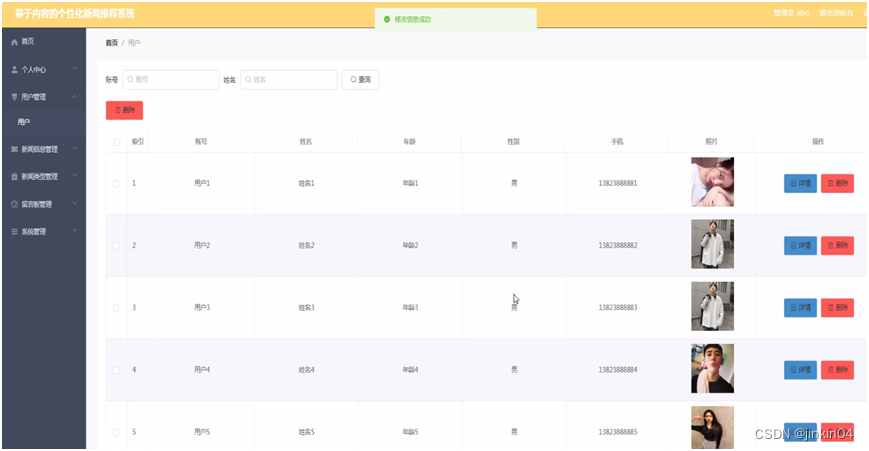Click phone number 13823888884
Image resolution: width=869 pixels, height=451 pixels.
click(x=618, y=370)
